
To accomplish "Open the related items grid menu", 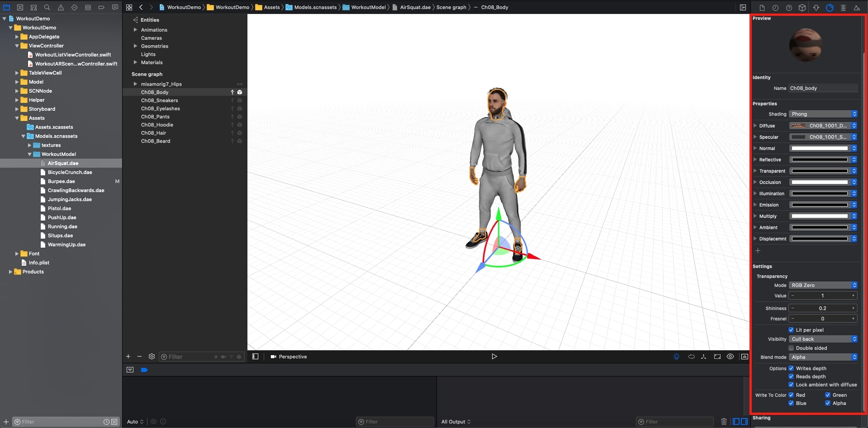I will pyautogui.click(x=129, y=7).
